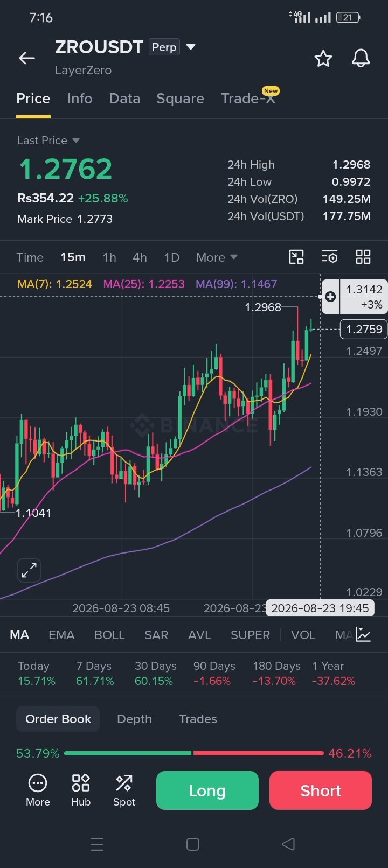Tap the 24h High 1.2968 value
The width and height of the screenshot is (388, 868).
[x=351, y=165]
